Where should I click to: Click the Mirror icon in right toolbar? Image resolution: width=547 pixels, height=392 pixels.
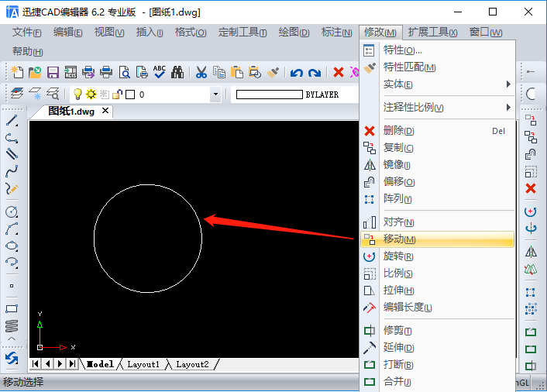pyautogui.click(x=531, y=252)
